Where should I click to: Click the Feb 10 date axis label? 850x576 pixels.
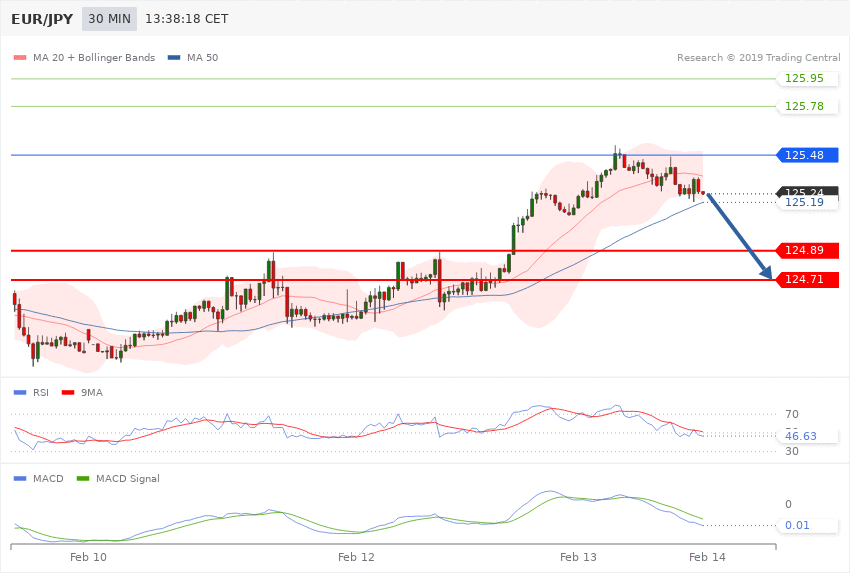[x=88, y=557]
